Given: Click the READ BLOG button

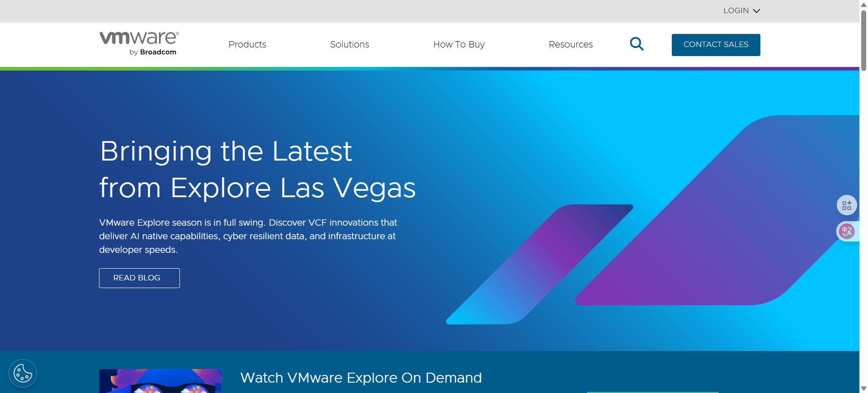Looking at the screenshot, I should [x=139, y=278].
